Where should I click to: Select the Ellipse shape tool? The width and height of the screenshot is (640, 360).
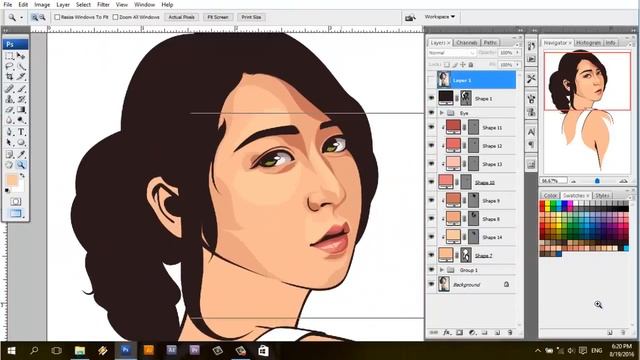pyautogui.click(x=21, y=142)
